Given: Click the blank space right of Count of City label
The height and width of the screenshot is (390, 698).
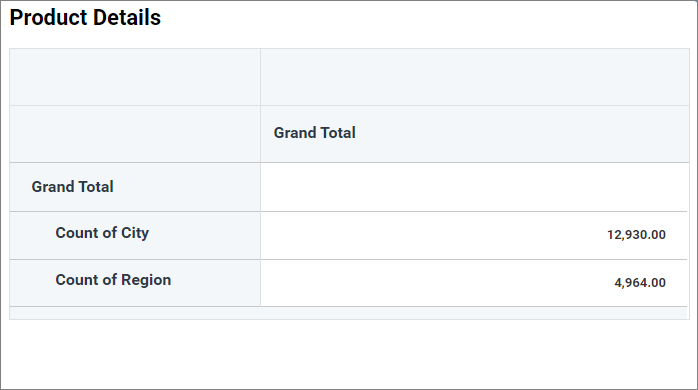Looking at the screenshot, I should click(204, 236).
